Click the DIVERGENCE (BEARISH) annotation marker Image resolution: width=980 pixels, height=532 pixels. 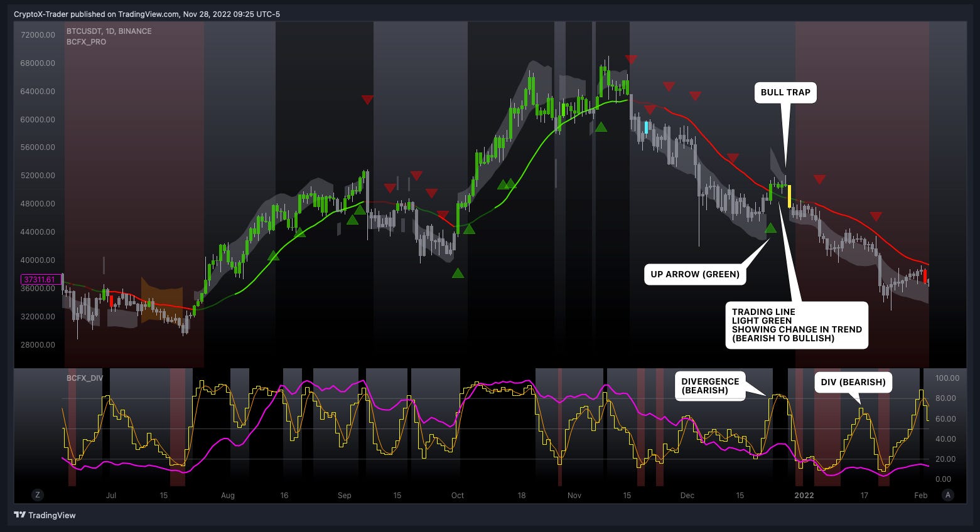[710, 386]
